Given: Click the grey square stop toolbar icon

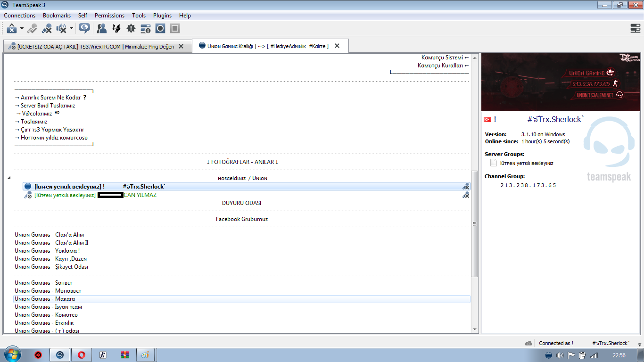Looking at the screenshot, I should tap(175, 28).
